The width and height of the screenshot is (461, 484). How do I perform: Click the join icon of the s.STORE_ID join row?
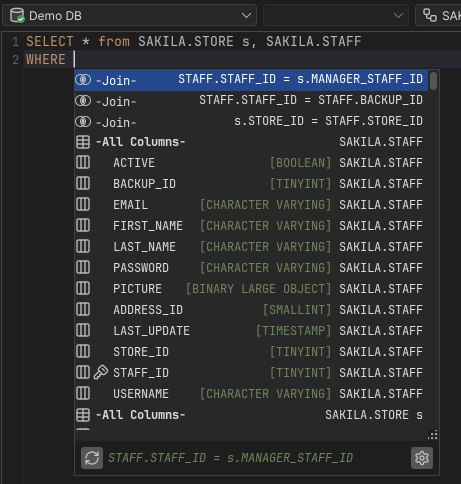pos(83,122)
